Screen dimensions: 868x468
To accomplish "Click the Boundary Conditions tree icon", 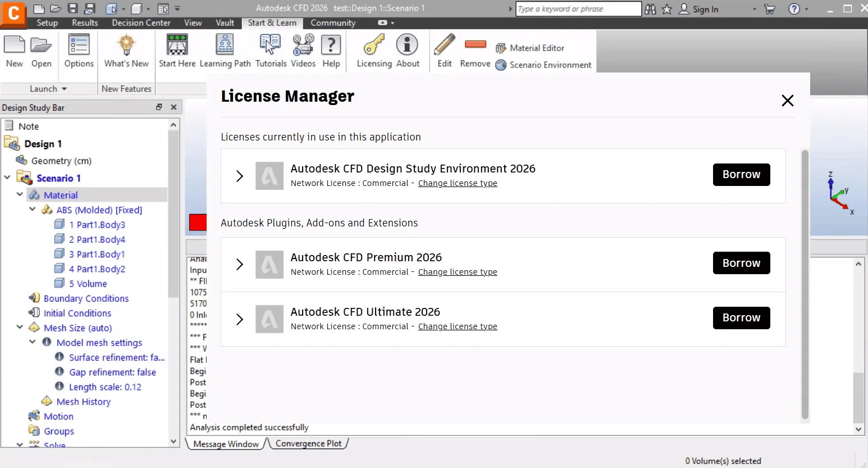I will point(34,298).
